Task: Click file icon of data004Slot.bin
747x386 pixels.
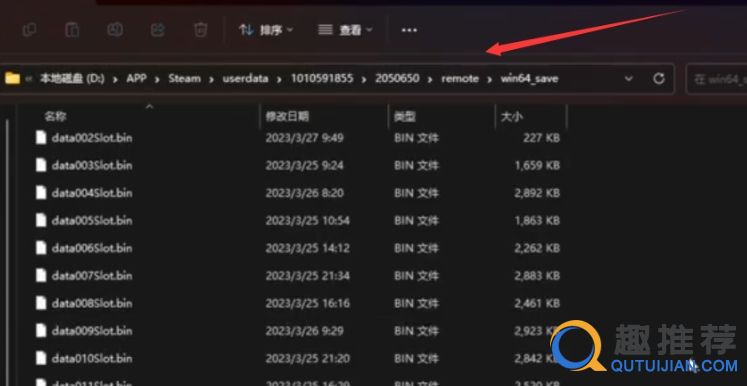Action: click(41, 193)
